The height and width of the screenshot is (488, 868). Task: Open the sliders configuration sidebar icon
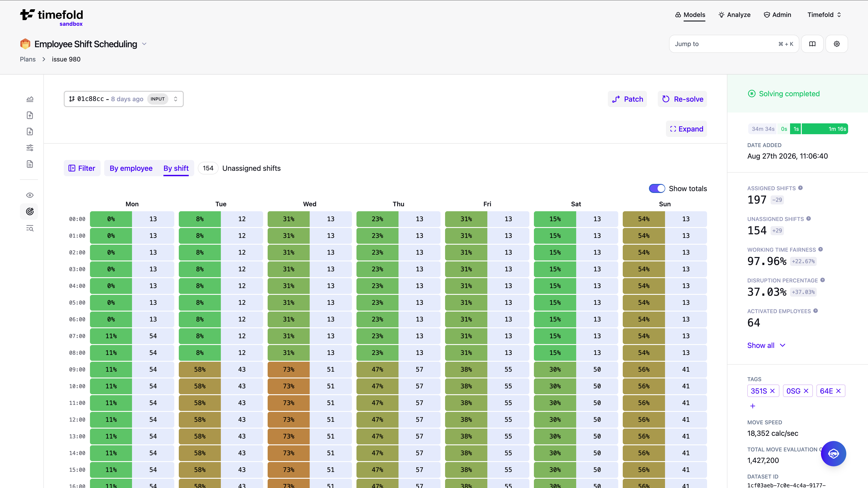coord(30,148)
